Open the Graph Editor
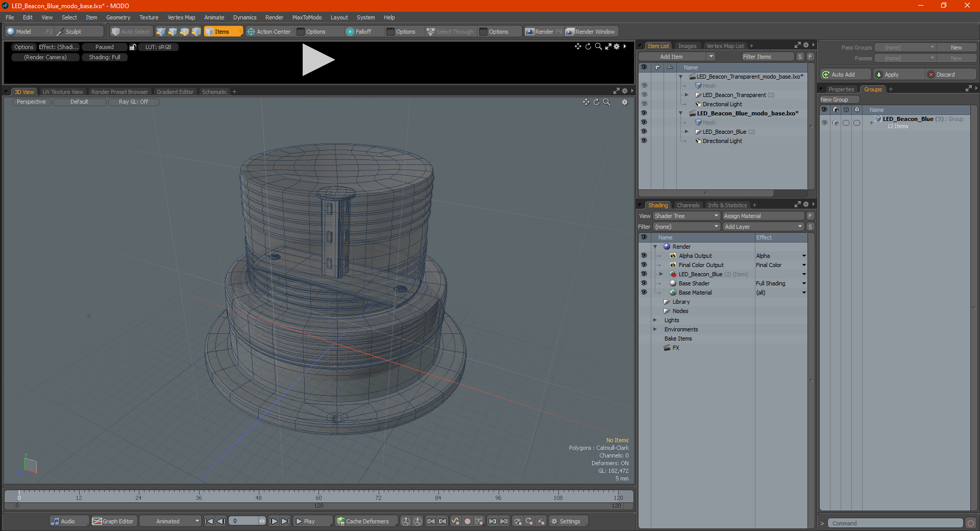 tap(113, 521)
